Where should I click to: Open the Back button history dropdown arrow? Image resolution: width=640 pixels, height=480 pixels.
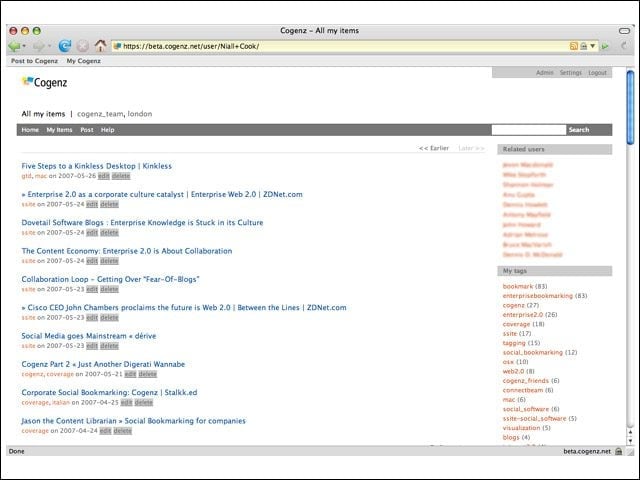pos(24,46)
